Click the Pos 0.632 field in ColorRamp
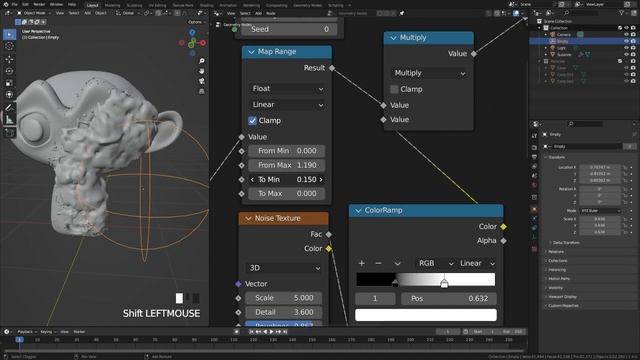 pyautogui.click(x=449, y=298)
